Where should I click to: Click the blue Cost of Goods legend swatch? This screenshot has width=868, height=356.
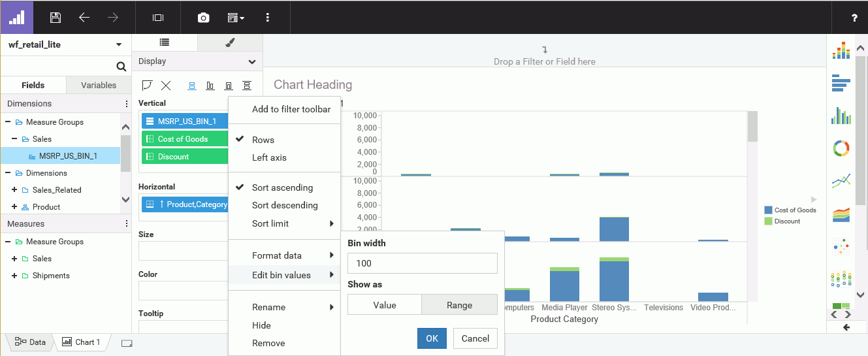[768, 210]
